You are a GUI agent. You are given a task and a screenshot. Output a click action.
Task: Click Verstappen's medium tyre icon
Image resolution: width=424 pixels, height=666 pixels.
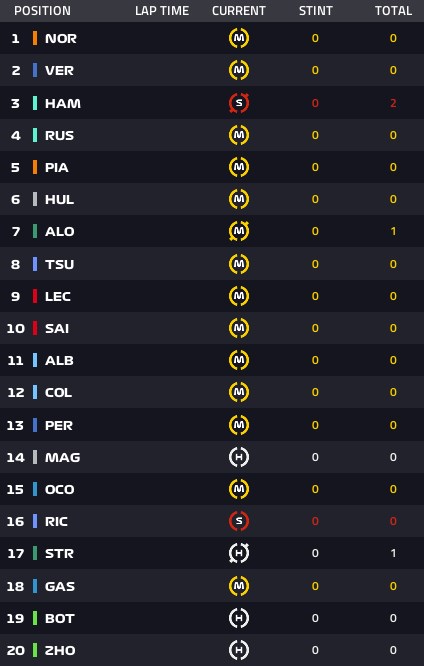click(x=239, y=70)
